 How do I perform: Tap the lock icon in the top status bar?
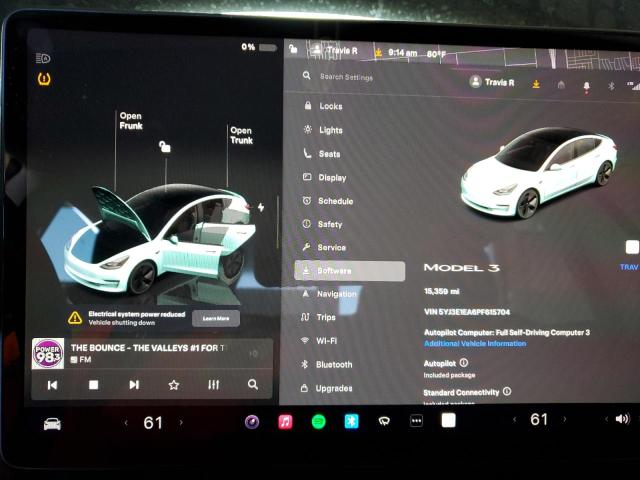click(293, 49)
